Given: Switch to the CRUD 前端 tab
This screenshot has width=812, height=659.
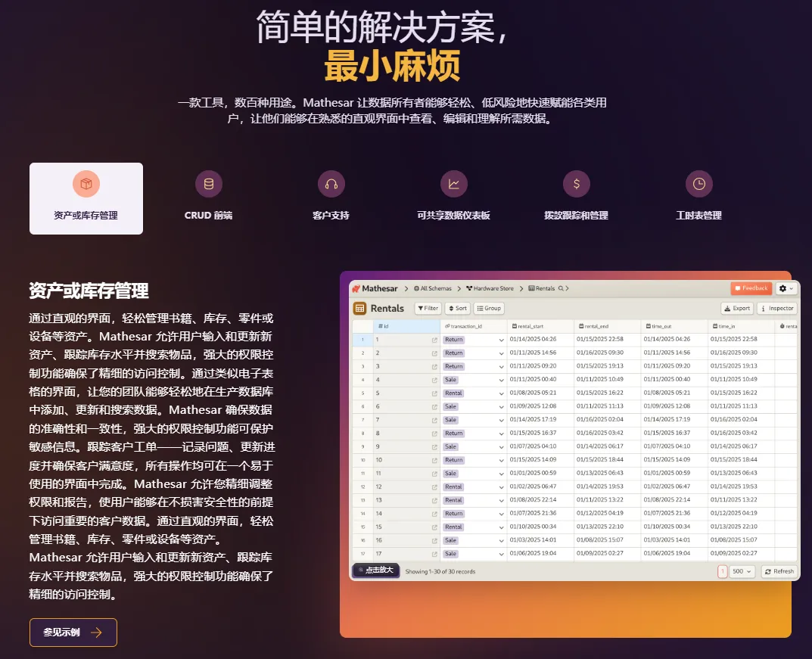Looking at the screenshot, I should [x=208, y=198].
